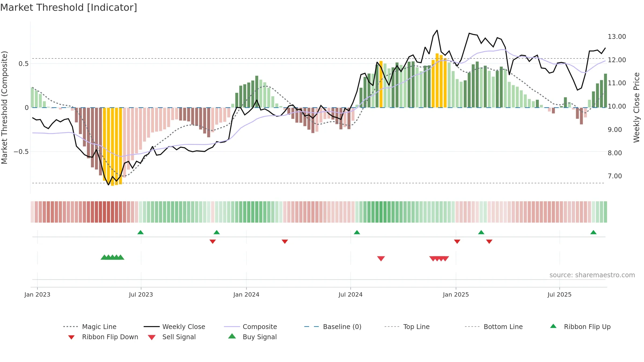Click the 10.00 price axis tick
This screenshot has width=644, height=362.
coord(617,106)
